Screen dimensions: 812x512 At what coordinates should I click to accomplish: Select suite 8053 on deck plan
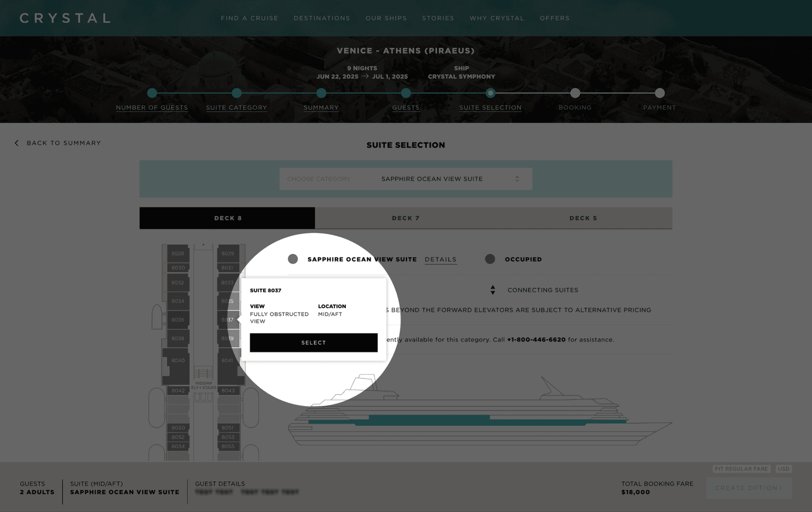click(228, 437)
